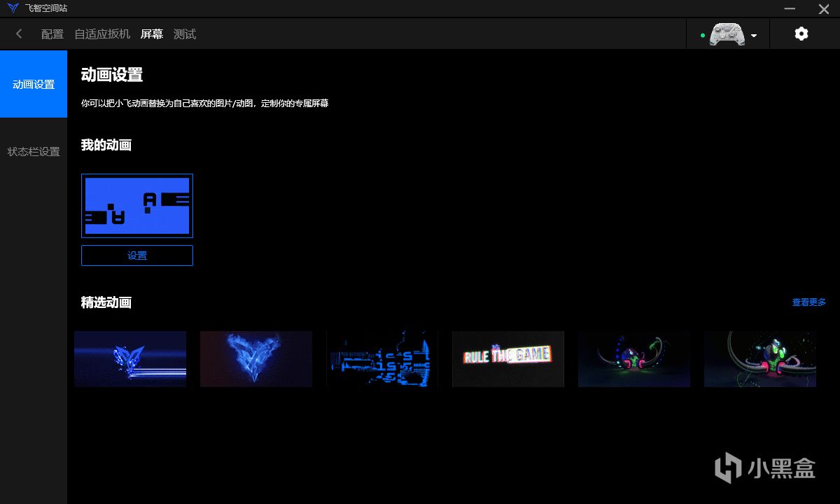Click my current animation preview image
Viewport: 840px width, 504px height.
[x=137, y=205]
